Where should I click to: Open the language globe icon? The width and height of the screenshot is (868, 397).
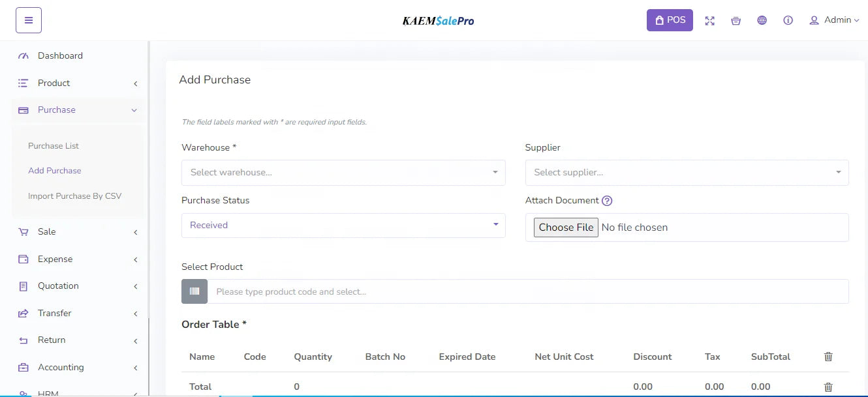pos(762,20)
